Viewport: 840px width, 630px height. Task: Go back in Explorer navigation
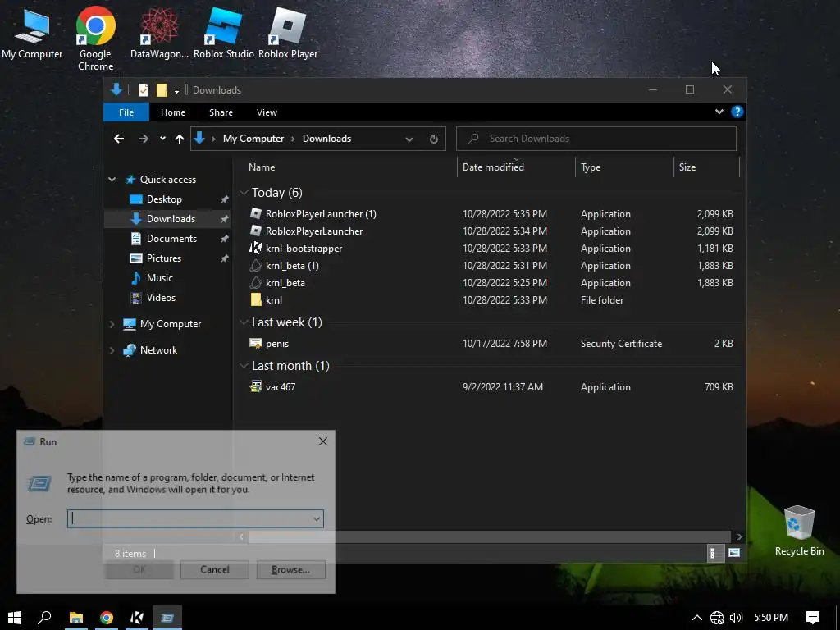click(119, 139)
